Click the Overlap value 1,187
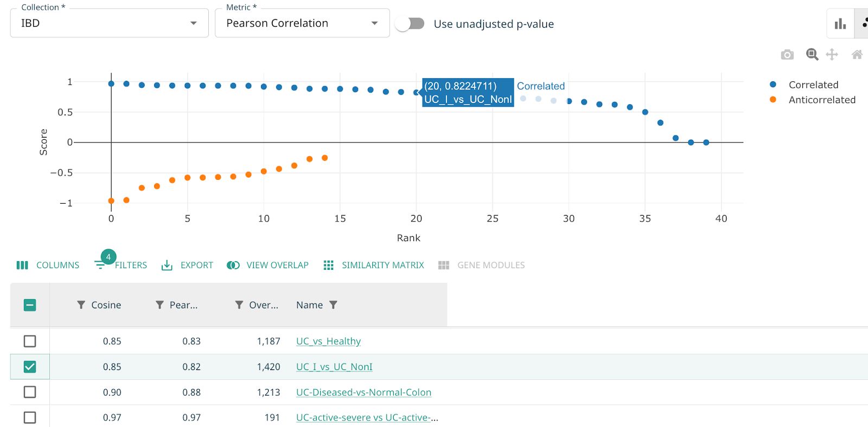Viewport: 868px width, 427px height. coord(269,341)
